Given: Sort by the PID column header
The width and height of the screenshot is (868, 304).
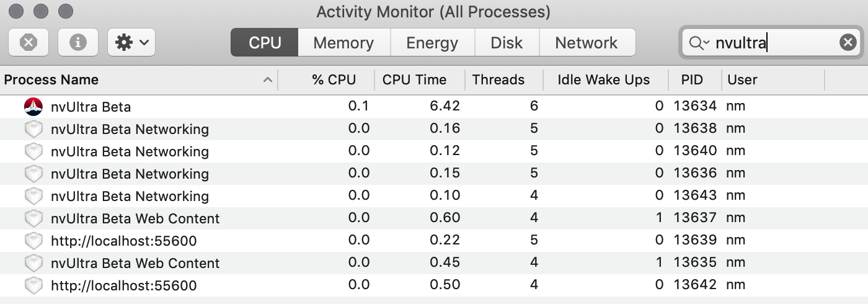Looking at the screenshot, I should click(692, 80).
